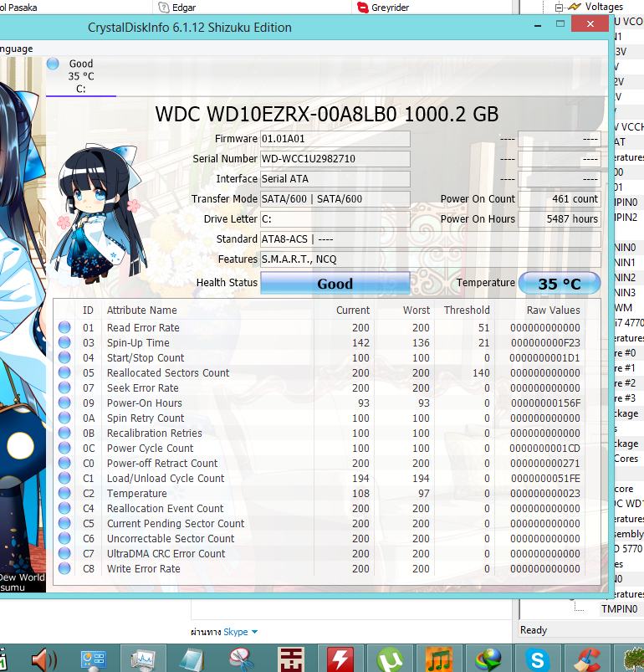Click the Good health status button
Image resolution: width=644 pixels, height=672 pixels.
point(335,284)
